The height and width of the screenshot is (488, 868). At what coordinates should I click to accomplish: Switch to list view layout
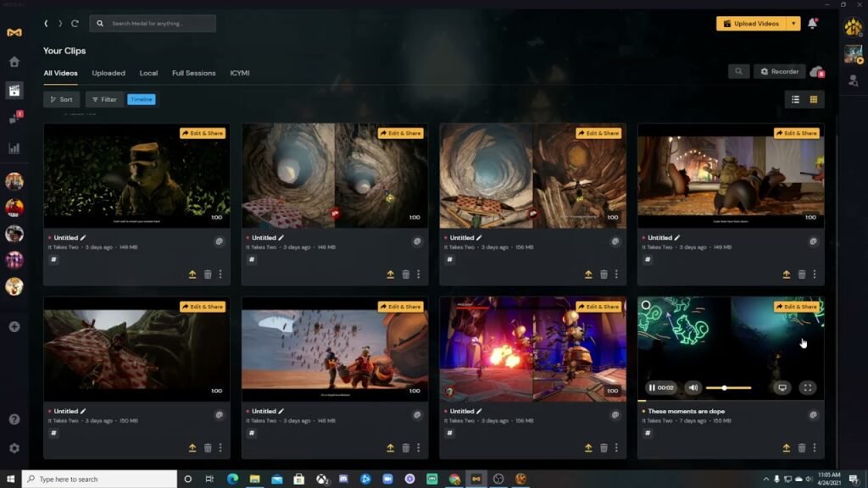[795, 99]
